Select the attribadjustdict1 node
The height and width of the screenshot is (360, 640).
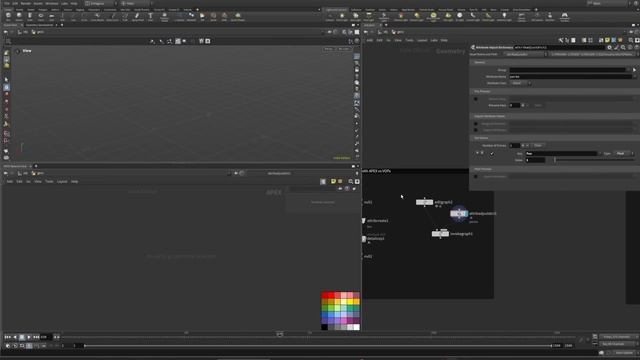click(459, 213)
